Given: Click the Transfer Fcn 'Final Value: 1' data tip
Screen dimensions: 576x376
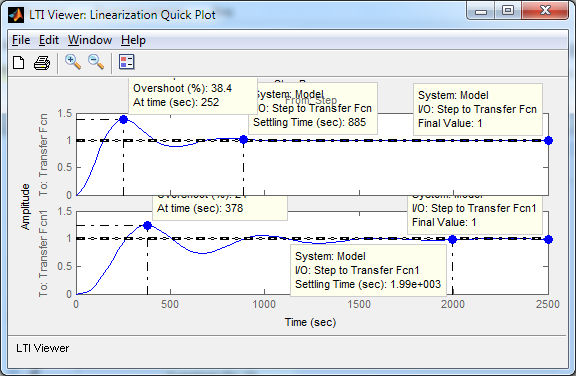Looking at the screenshot, I should coord(478,109).
